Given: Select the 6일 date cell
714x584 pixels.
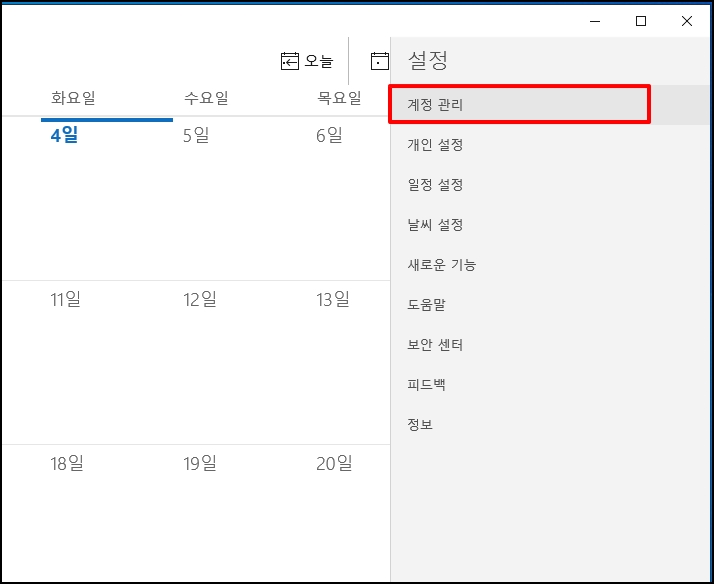Looking at the screenshot, I should (348, 198).
